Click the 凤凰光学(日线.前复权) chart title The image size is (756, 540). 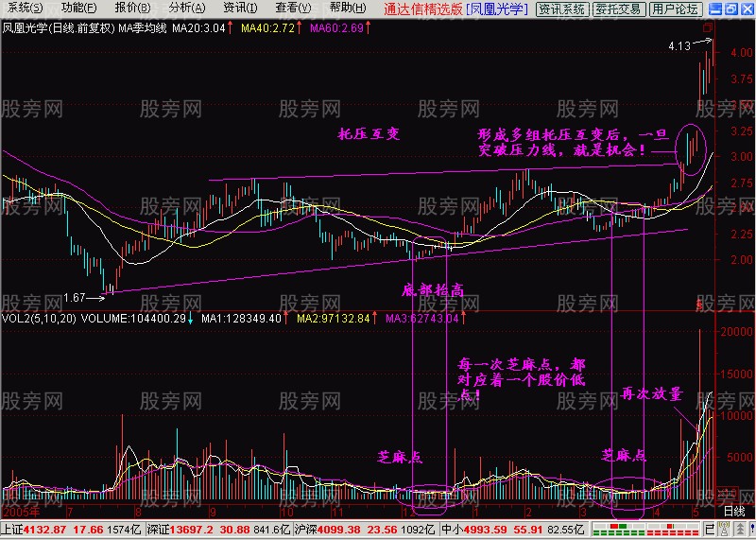pos(59,28)
